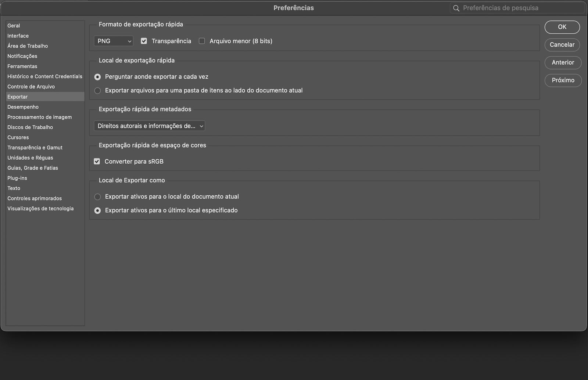Select Controles aprimorados

pos(45,199)
